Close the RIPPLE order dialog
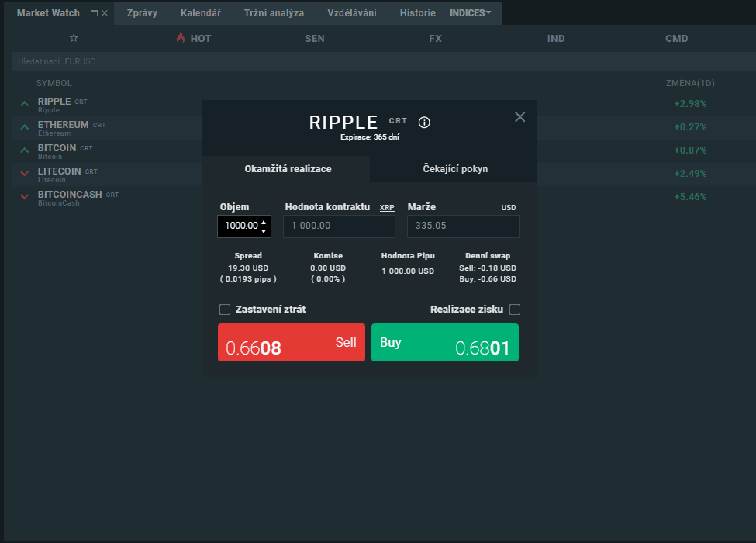The height and width of the screenshot is (543, 756). point(520,117)
